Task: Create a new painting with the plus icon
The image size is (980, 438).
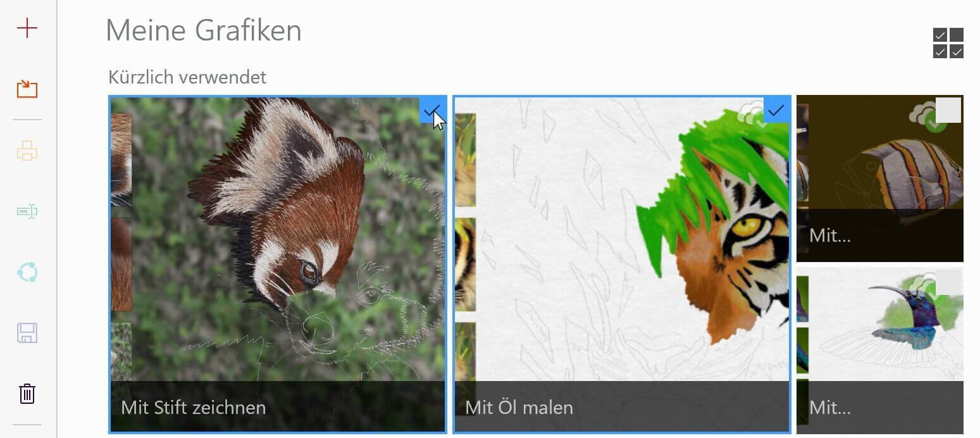Action: (x=27, y=28)
